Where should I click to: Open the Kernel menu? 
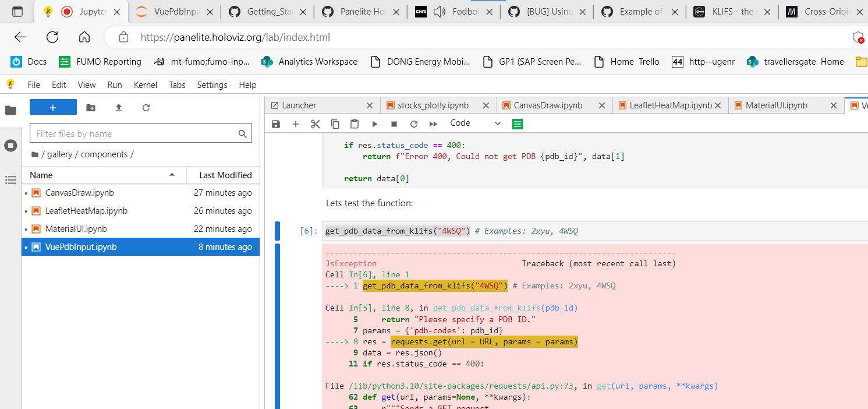tap(146, 85)
